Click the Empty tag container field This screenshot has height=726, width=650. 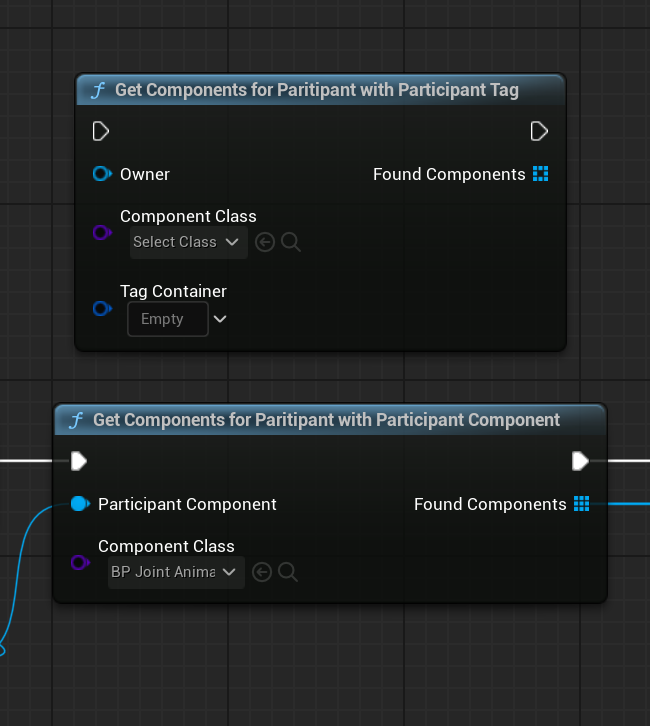(x=167, y=319)
